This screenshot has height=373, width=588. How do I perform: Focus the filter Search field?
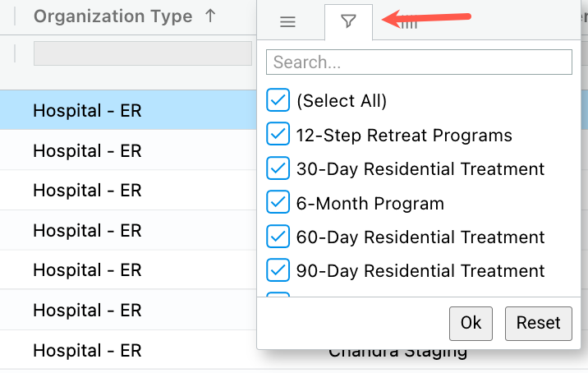pos(419,62)
